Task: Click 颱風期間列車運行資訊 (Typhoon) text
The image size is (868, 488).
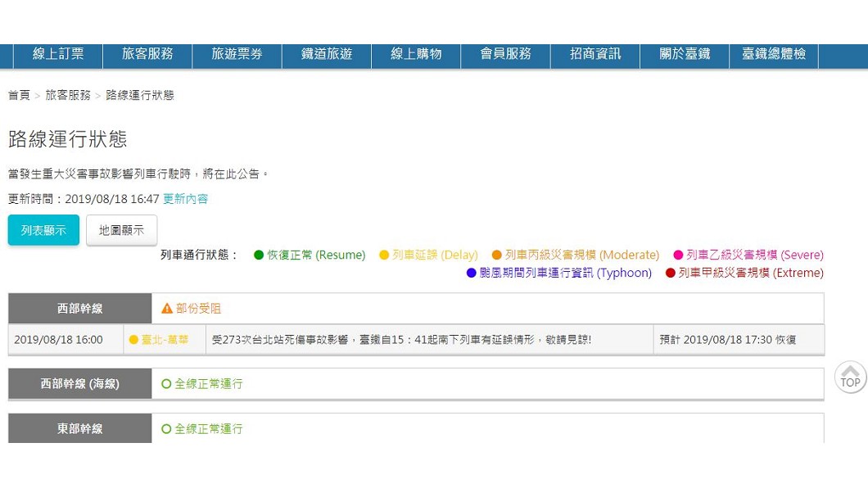Action: click(565, 273)
